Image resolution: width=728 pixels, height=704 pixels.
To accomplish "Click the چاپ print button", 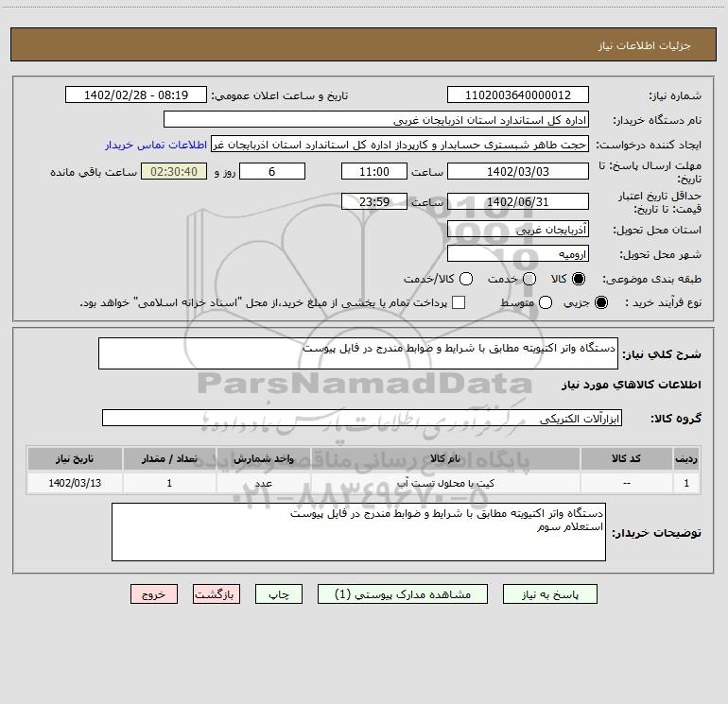I will tap(279, 594).
